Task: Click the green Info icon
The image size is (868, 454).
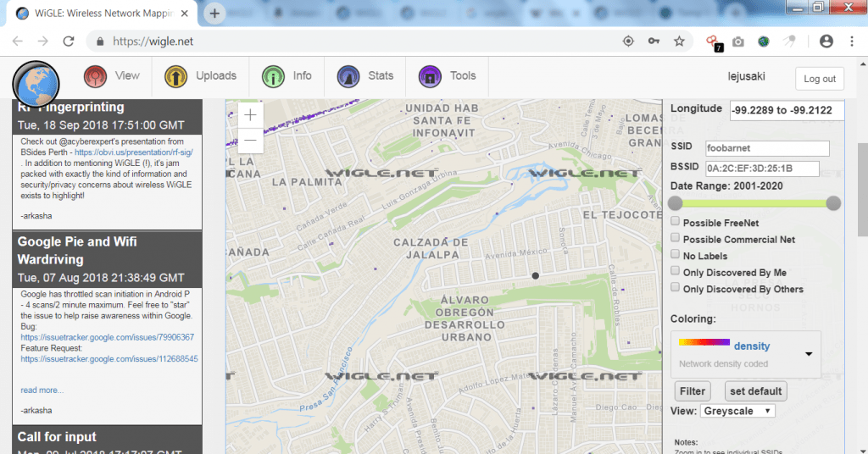Action: tap(273, 76)
